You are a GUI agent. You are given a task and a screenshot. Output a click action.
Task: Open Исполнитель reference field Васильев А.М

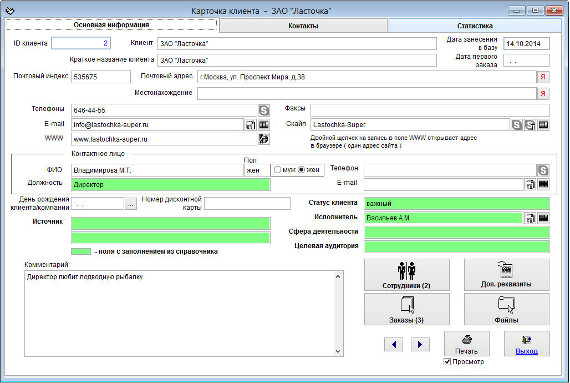[x=443, y=218]
